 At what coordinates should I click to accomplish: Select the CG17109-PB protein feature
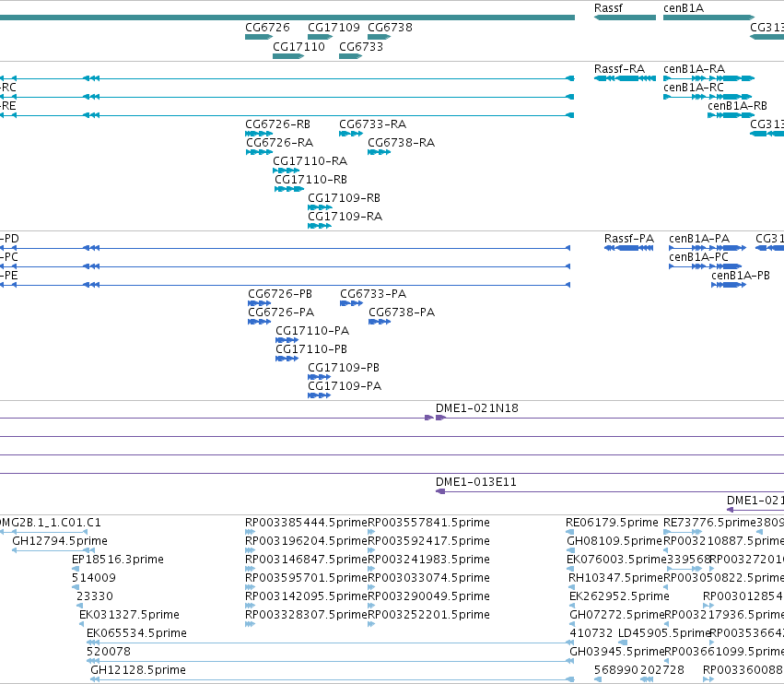click(x=320, y=377)
